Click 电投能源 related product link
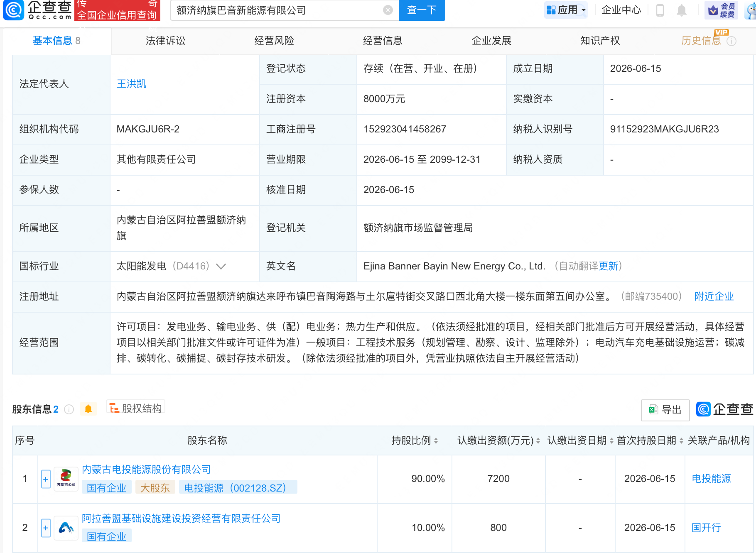The width and height of the screenshot is (756, 553). 711,479
